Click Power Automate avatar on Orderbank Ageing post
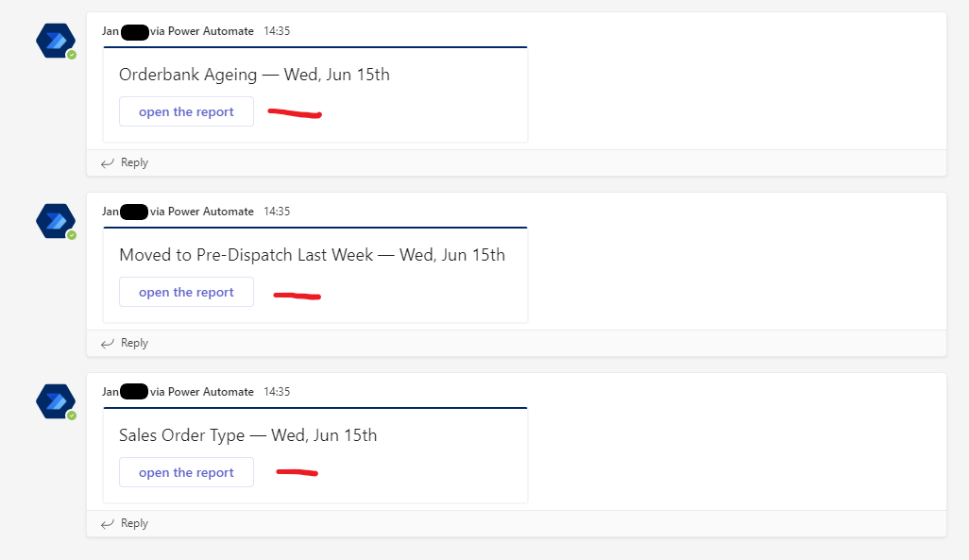The image size is (969, 560). 55,41
